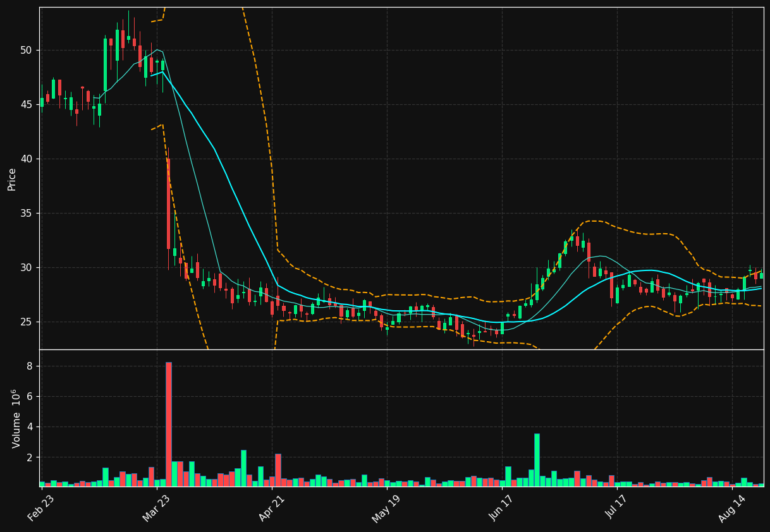Click the tall green candle rising to 51

click(x=106, y=64)
